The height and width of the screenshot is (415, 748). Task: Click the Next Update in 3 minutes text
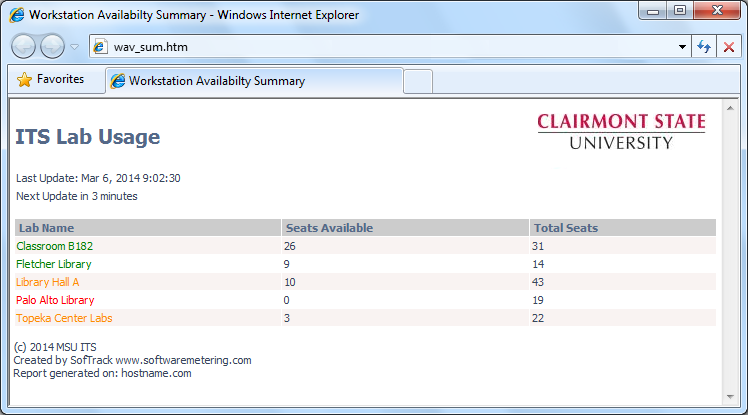coord(77,196)
